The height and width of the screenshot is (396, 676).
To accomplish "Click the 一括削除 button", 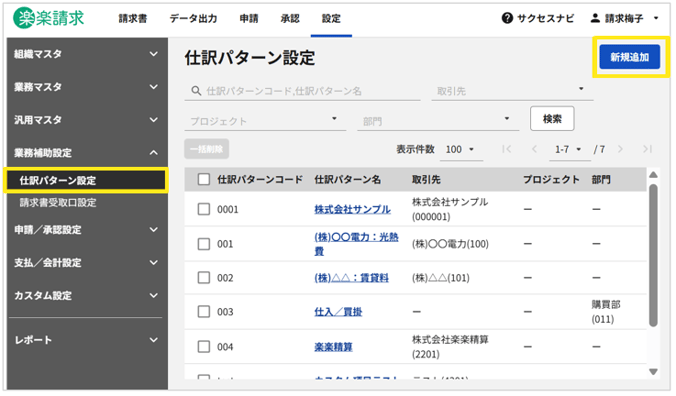I will click(x=207, y=149).
